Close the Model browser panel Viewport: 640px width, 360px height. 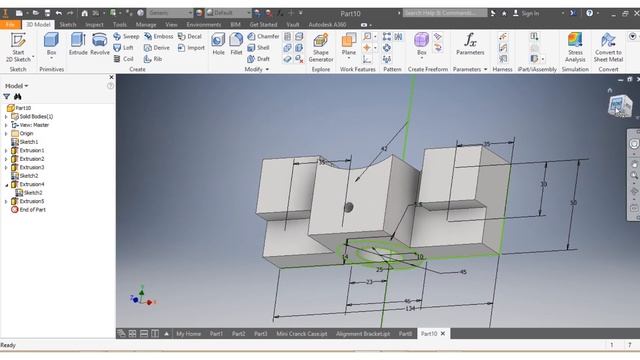pos(111,77)
